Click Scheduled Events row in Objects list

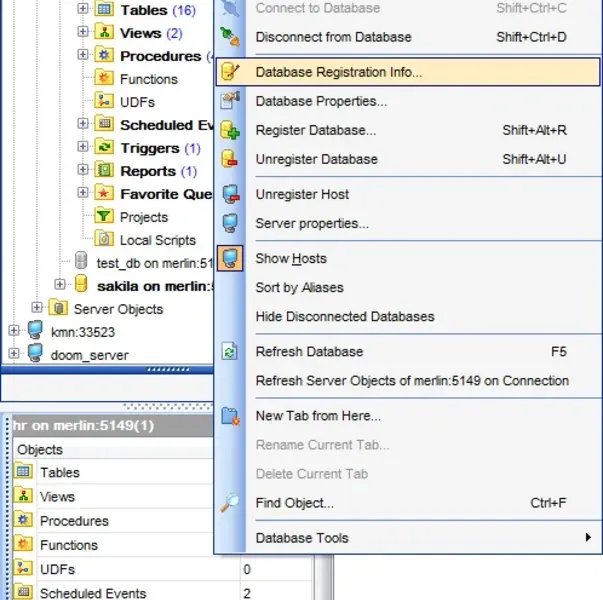[x=162, y=593]
